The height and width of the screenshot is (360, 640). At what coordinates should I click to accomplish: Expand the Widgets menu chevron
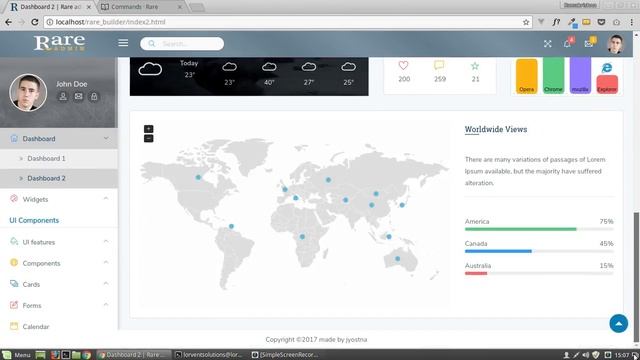pyautogui.click(x=106, y=199)
